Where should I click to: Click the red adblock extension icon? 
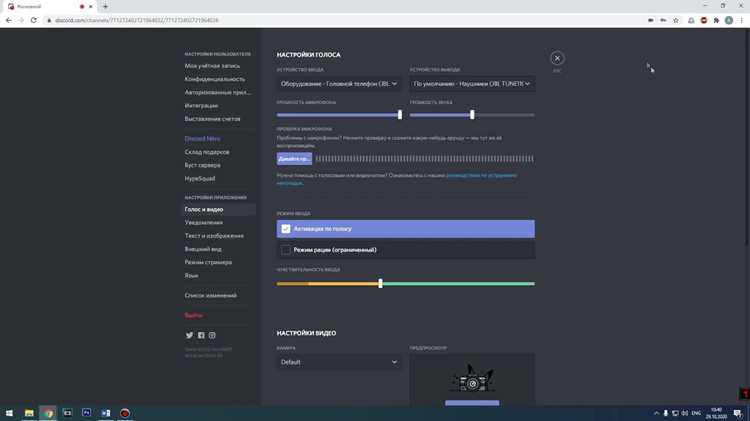click(x=704, y=20)
